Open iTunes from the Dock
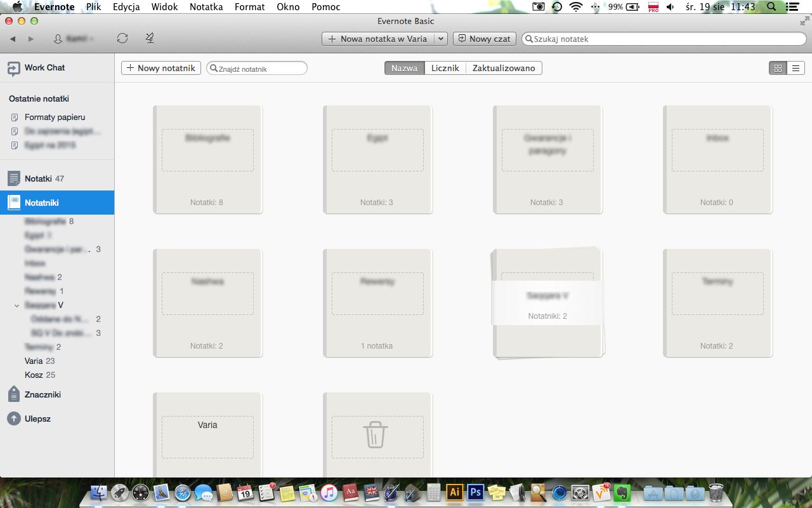This screenshot has height=508, width=812. [329, 493]
